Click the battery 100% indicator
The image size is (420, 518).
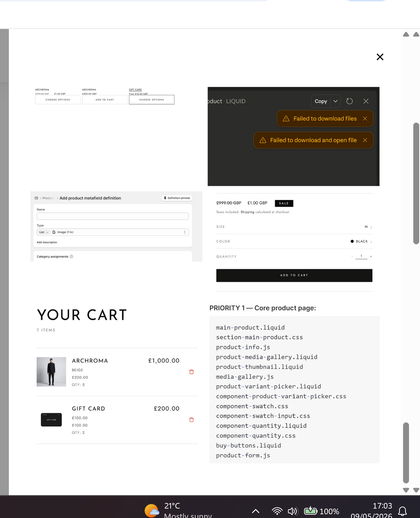click(x=321, y=511)
